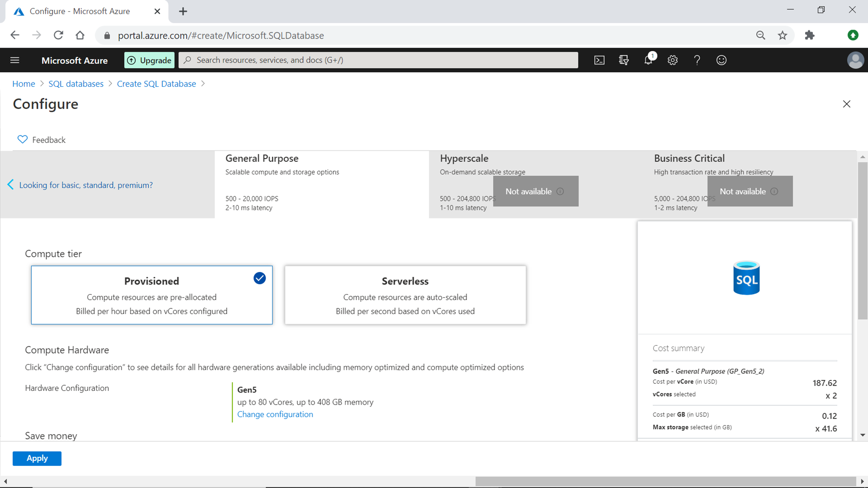
Task: Select the Provisioned compute tier
Action: 151,295
